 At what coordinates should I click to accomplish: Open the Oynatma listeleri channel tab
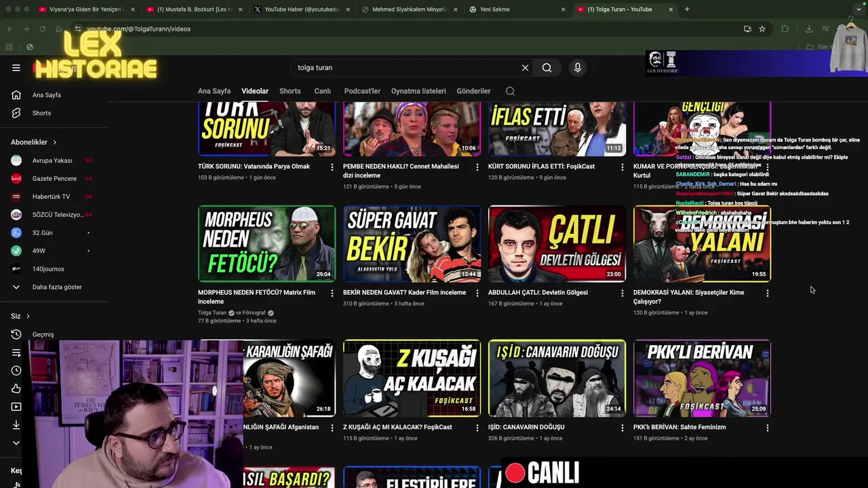tap(418, 91)
